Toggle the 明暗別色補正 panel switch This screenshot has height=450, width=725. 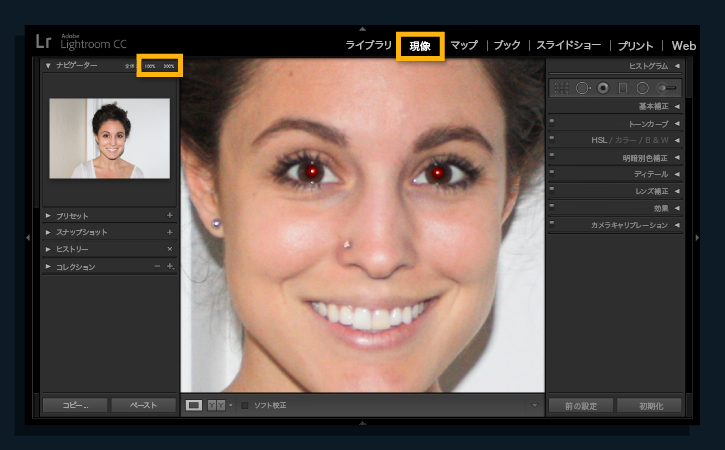[x=552, y=156]
